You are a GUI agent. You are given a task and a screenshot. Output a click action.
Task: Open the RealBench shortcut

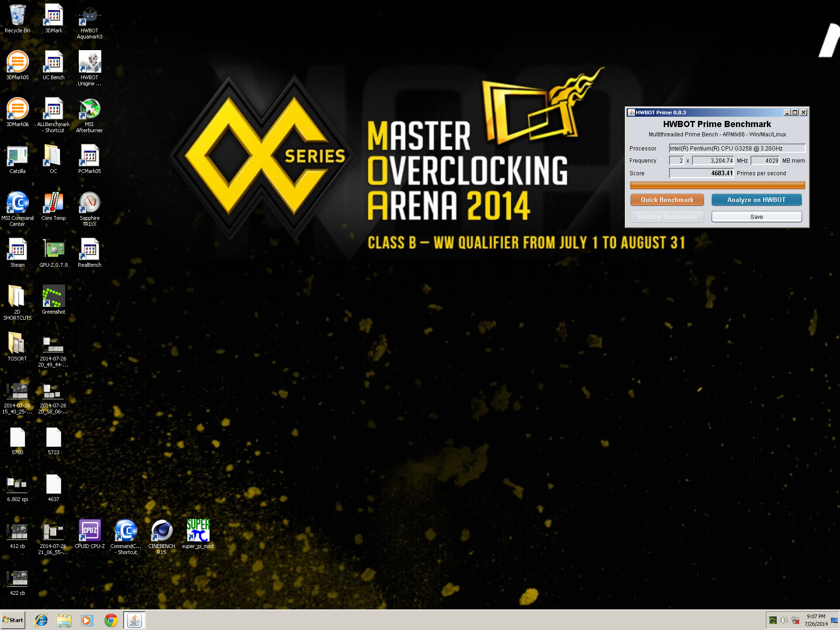[x=90, y=253]
